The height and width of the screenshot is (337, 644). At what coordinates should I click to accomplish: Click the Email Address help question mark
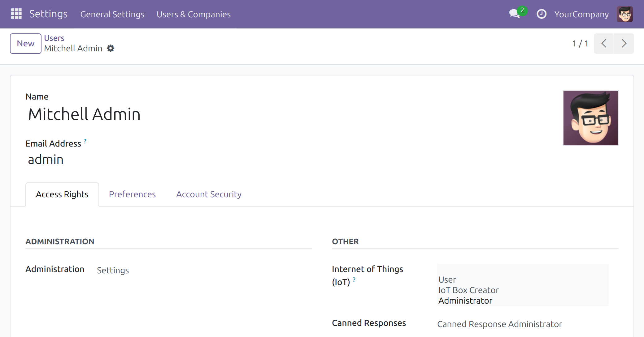[85, 141]
